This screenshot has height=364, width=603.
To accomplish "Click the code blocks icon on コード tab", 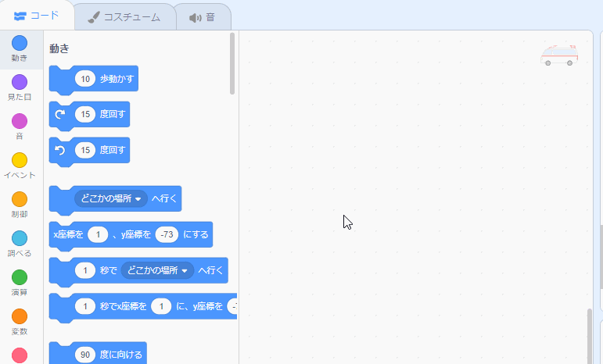I will pos(20,16).
